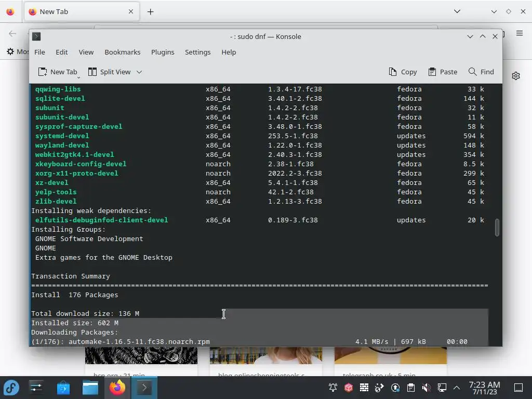
Task: Click the notifications bell tray icon
Action: [x=333, y=388]
